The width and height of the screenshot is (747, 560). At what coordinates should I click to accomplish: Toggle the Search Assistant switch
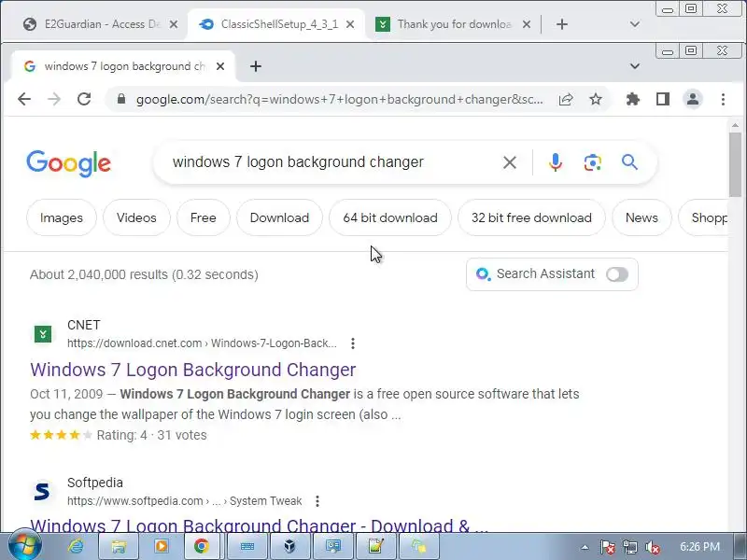pyautogui.click(x=617, y=274)
